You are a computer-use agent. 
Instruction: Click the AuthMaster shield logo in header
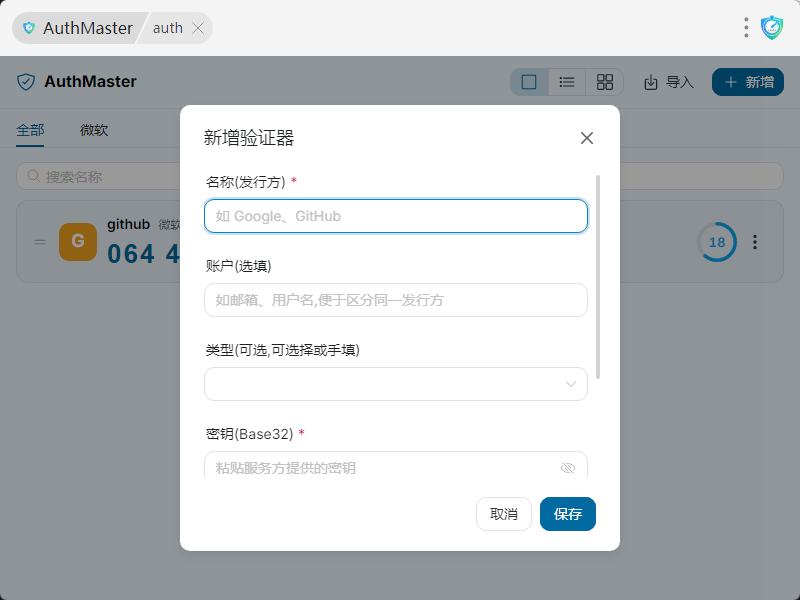26,82
